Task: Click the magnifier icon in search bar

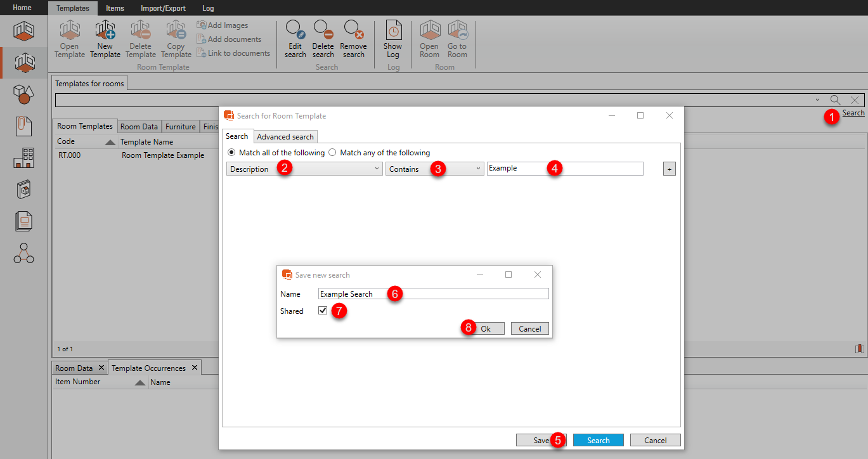Action: point(836,100)
